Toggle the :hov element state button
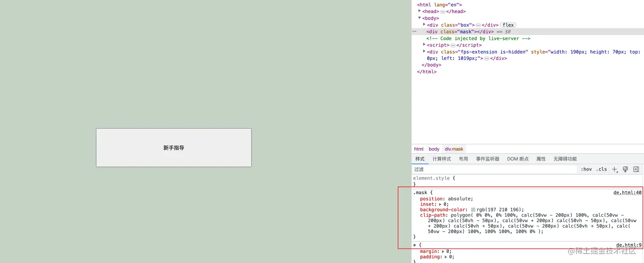 point(586,169)
